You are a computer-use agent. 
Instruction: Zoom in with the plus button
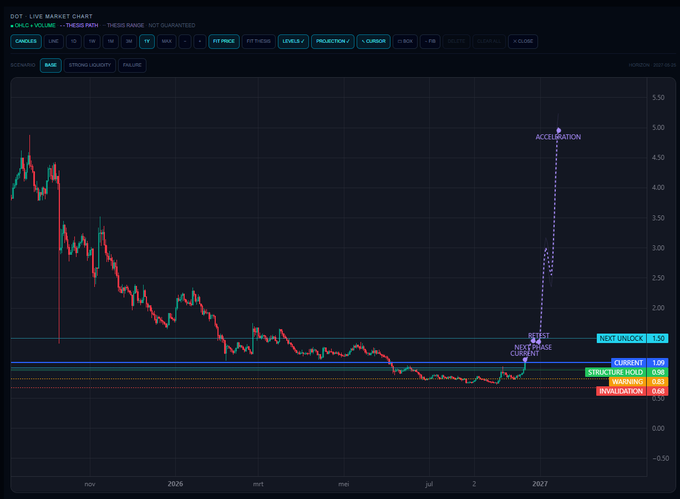pyautogui.click(x=199, y=41)
